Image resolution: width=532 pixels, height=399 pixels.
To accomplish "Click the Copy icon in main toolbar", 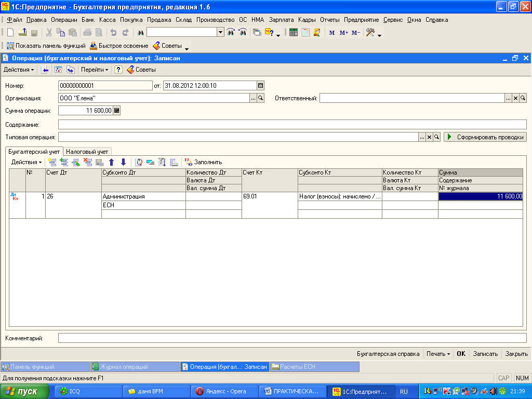I will [x=61, y=33].
